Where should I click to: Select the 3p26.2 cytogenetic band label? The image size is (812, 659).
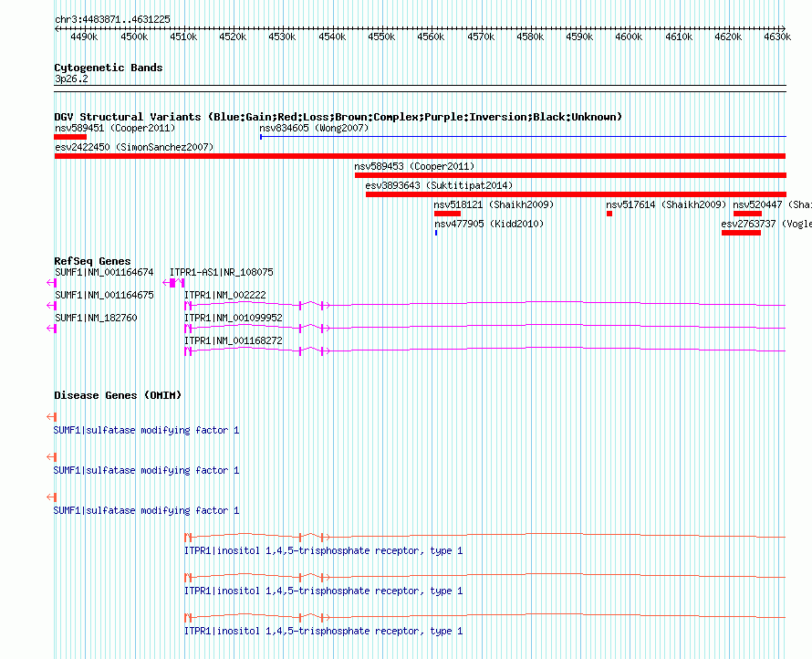click(71, 78)
